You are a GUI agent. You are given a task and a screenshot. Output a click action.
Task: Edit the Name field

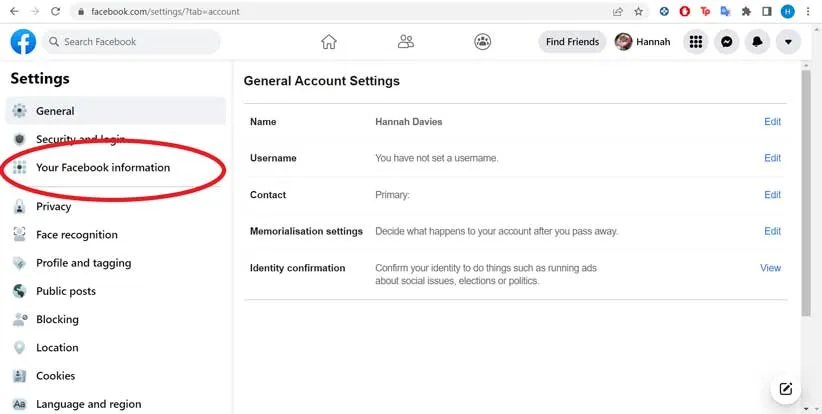point(772,122)
